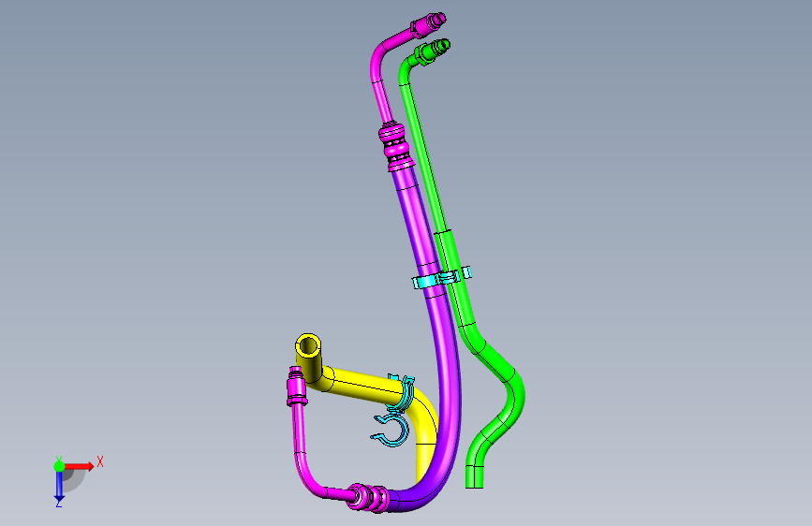812x526 pixels.
Task: Select the cyan clamp joining purple and green tubes
Action: pos(442,278)
